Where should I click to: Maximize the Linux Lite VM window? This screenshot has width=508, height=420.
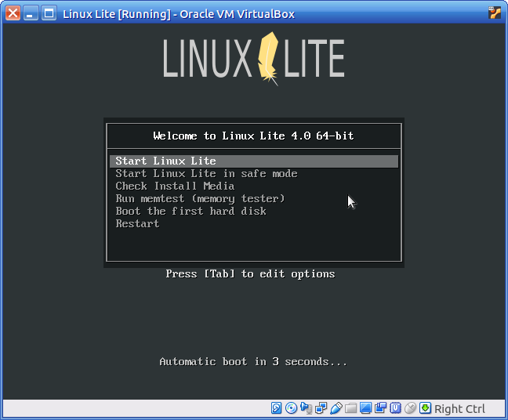[x=49, y=13]
